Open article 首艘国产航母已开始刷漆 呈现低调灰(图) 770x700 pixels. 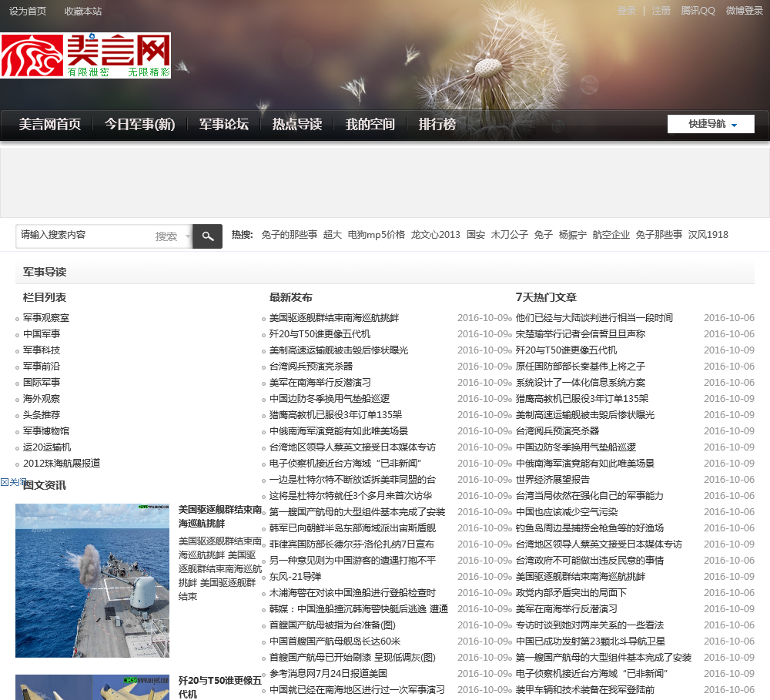tap(353, 658)
